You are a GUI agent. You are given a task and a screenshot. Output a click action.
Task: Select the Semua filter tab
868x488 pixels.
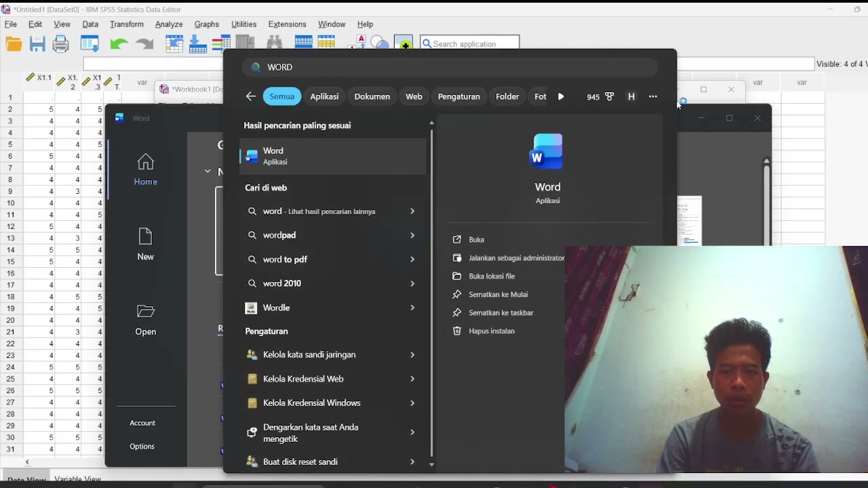coord(282,96)
